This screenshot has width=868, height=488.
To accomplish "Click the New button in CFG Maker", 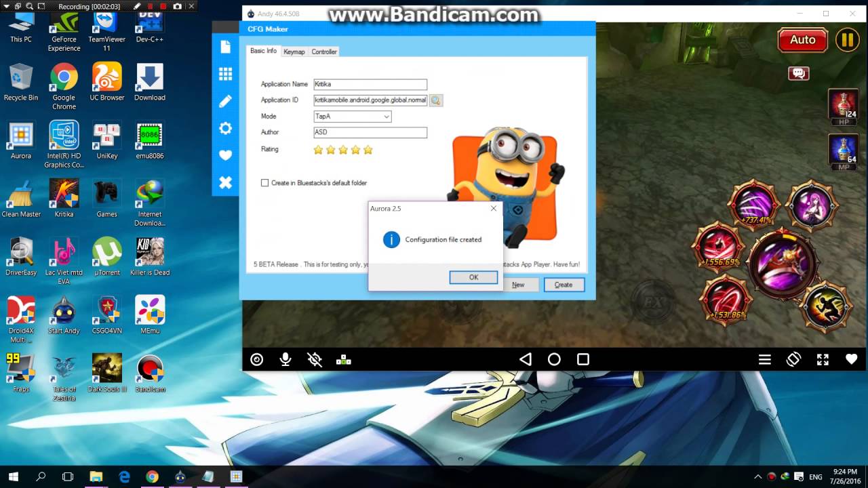I will (x=518, y=285).
